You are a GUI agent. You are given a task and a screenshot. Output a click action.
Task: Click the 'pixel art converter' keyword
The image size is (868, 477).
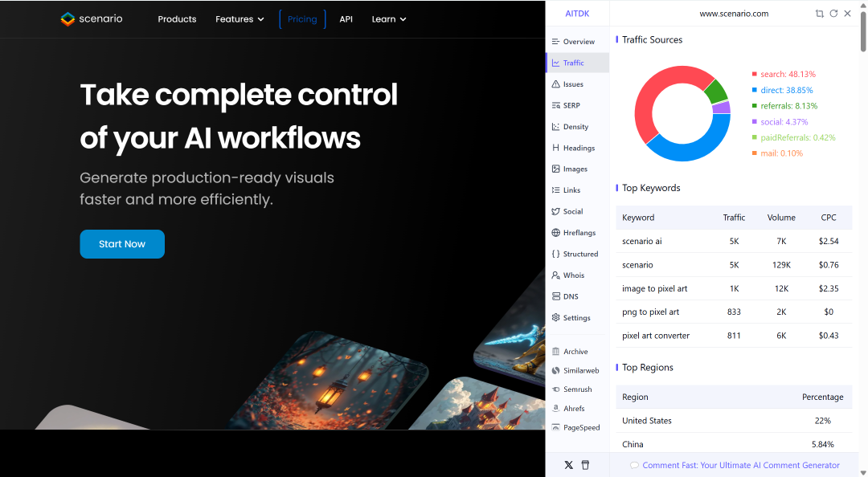click(656, 336)
